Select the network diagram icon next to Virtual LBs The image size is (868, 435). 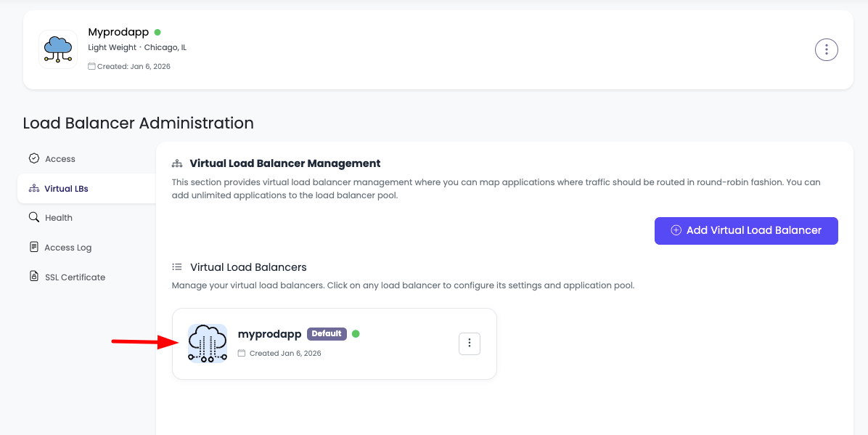(34, 188)
